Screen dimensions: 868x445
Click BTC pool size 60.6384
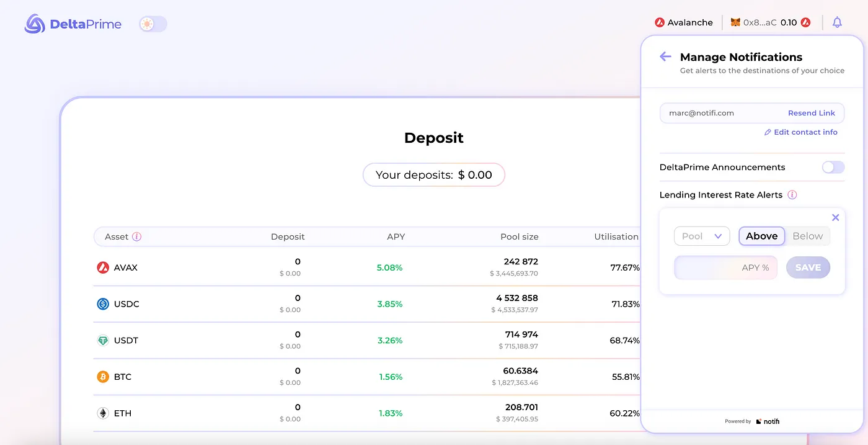(520, 371)
